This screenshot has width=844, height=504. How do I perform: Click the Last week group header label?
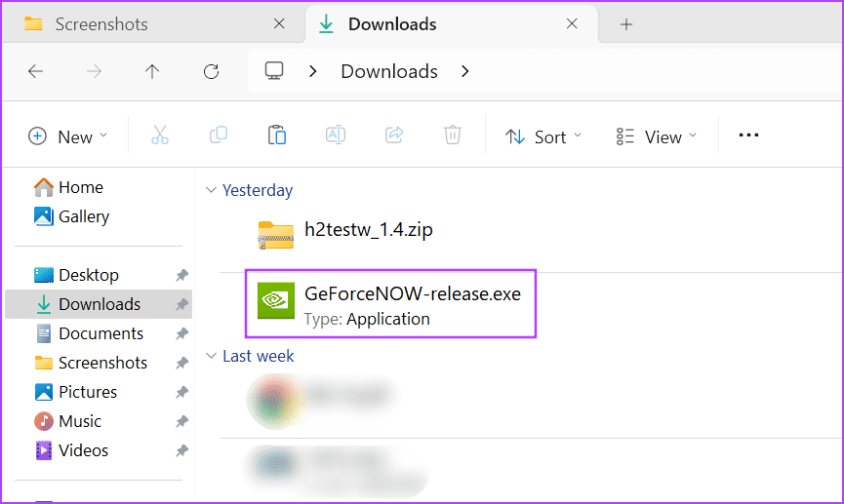click(x=259, y=356)
